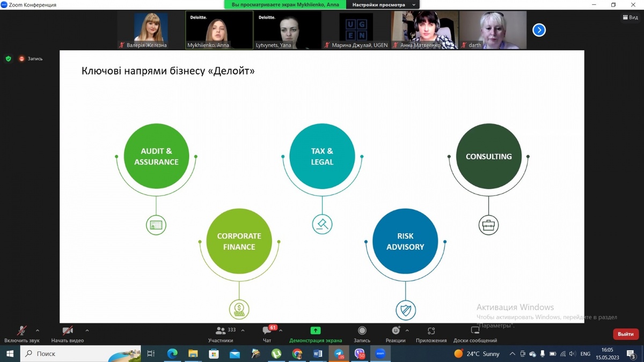Click the AUDIT & ASSURANCE circle
The image size is (644, 362).
click(x=156, y=156)
